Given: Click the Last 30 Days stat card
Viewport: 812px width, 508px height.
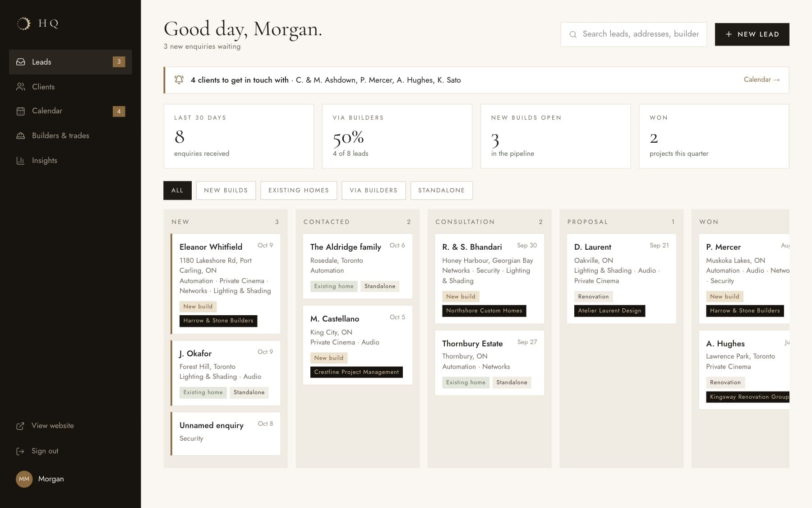Looking at the screenshot, I should pyautogui.click(x=239, y=136).
